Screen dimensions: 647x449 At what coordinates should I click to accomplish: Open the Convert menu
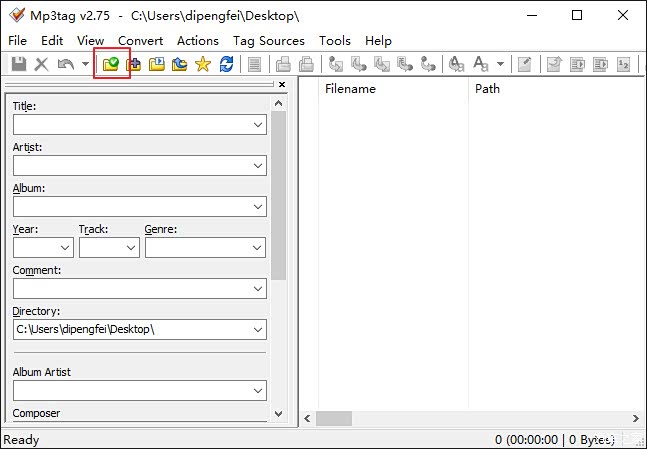[x=140, y=41]
